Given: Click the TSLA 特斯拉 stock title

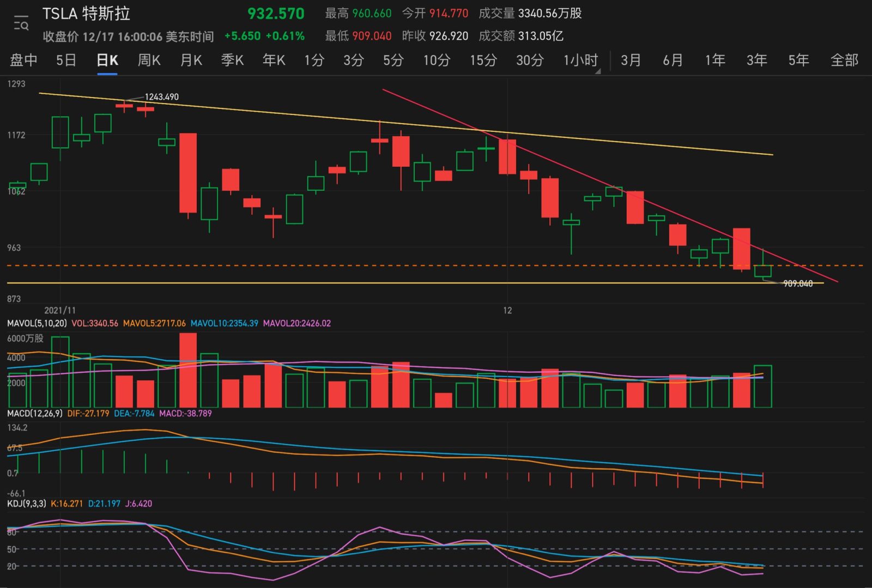Looking at the screenshot, I should click(x=86, y=14).
